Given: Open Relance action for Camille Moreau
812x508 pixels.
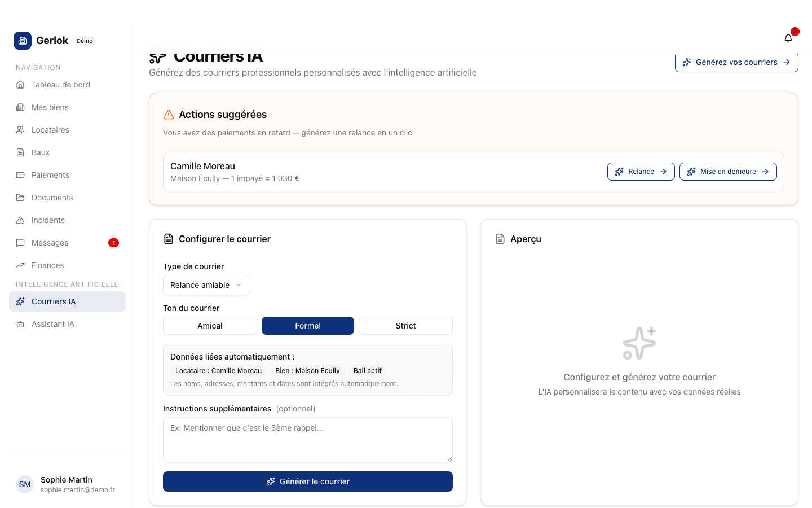Looking at the screenshot, I should 641,171.
